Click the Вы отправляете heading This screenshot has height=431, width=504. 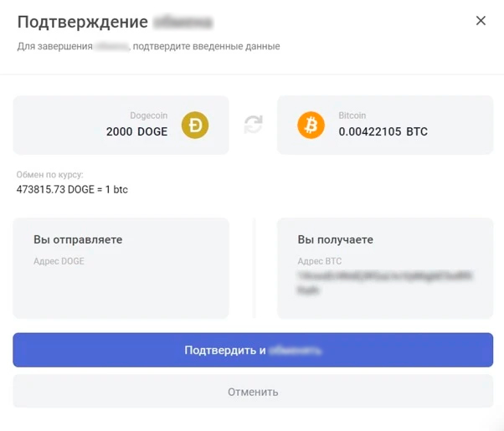(x=78, y=239)
